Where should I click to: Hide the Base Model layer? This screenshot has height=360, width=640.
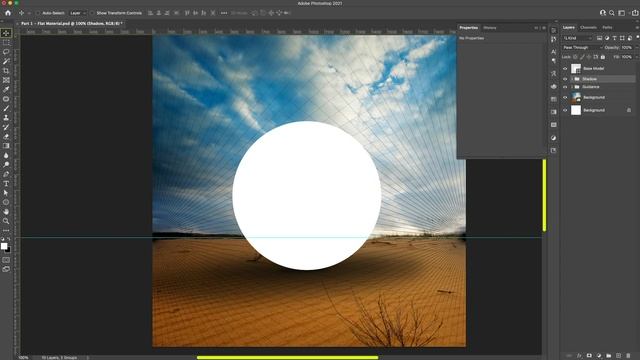(565, 69)
